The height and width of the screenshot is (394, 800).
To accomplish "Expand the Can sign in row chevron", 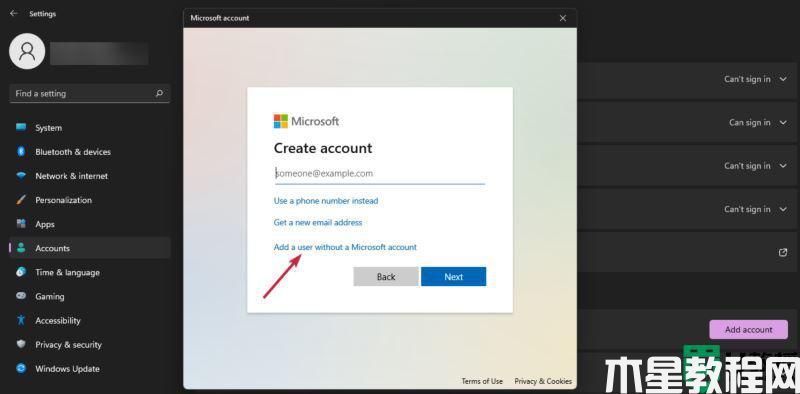I will (783, 122).
